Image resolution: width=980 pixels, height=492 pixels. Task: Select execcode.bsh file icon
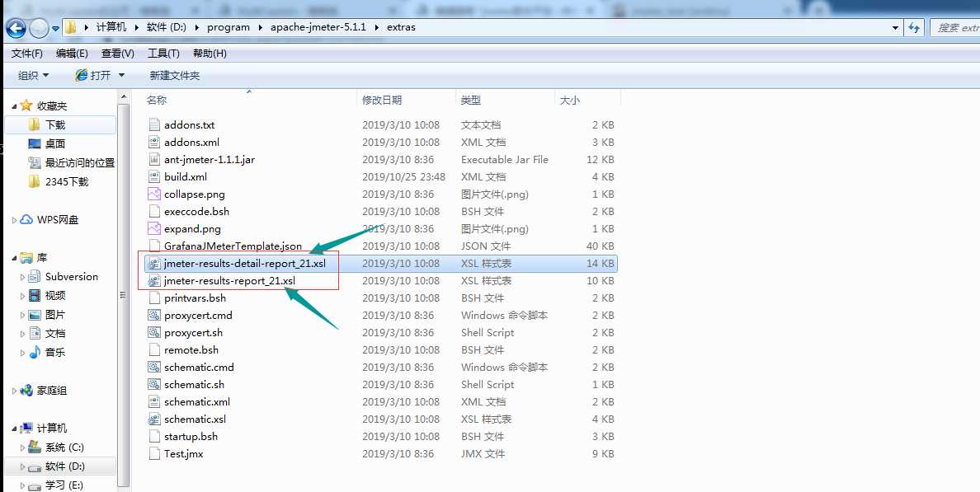154,212
